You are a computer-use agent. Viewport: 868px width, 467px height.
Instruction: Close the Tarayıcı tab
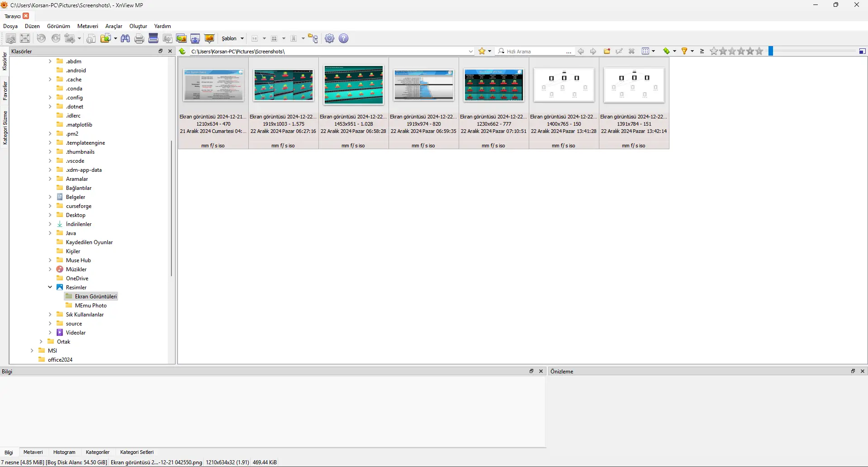pos(26,16)
